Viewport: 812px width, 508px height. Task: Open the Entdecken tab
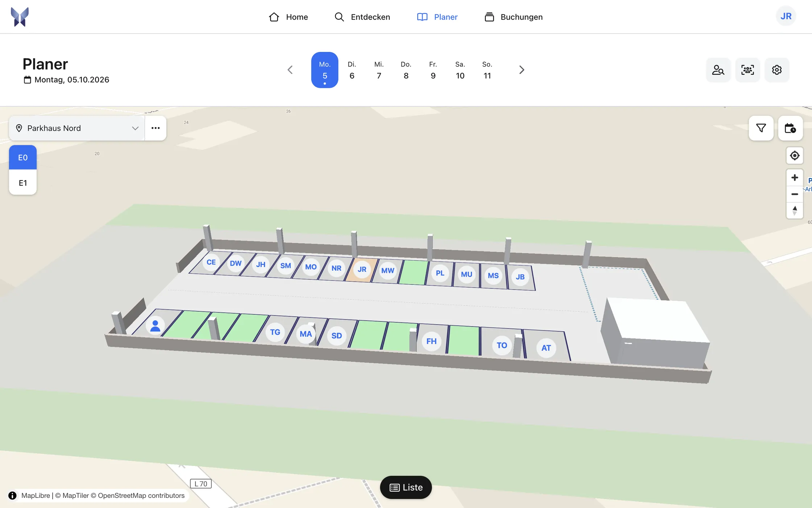coord(362,17)
